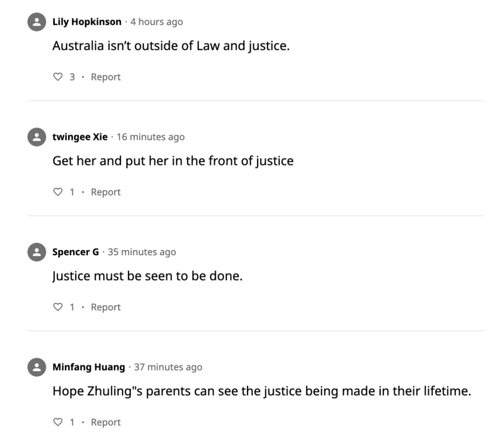504x442 pixels.
Task: Click Minfang Huang's avatar icon
Action: click(x=36, y=367)
